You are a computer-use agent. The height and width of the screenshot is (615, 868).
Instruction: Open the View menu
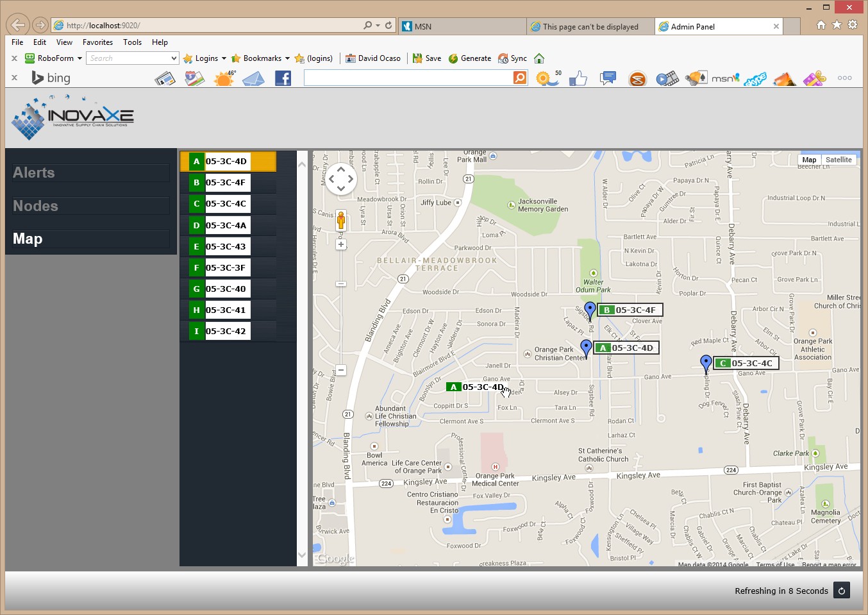tap(64, 42)
